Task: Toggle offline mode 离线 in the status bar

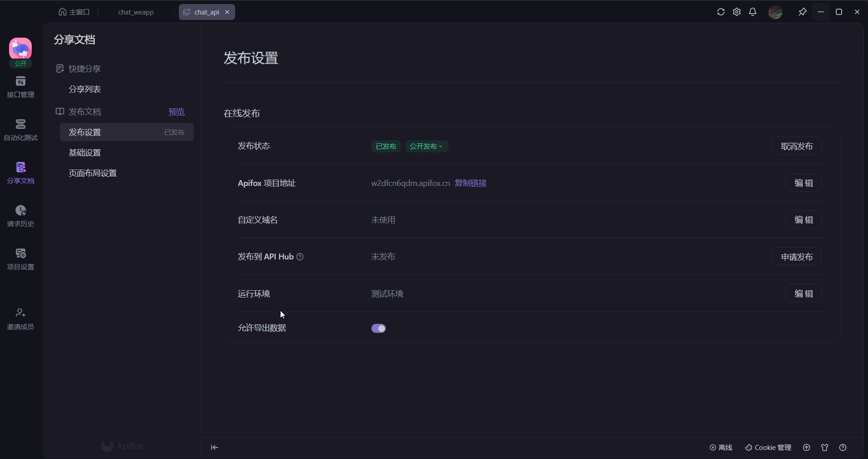Action: pyautogui.click(x=721, y=448)
